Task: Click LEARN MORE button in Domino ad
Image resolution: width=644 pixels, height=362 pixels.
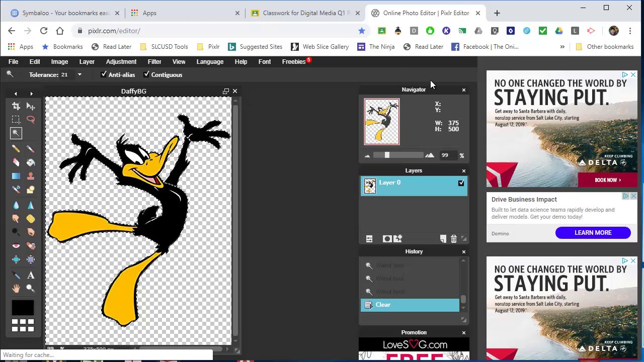Action: (593, 233)
